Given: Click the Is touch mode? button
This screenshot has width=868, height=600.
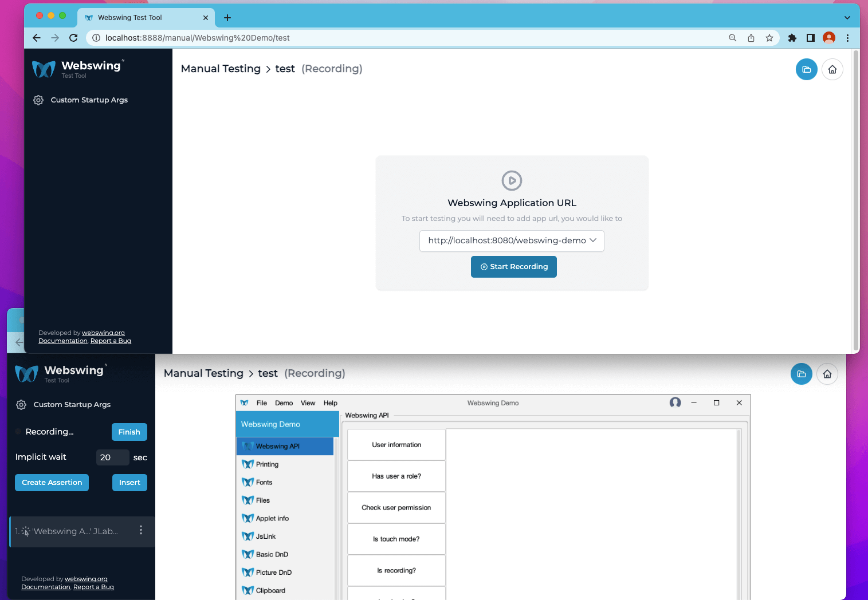Looking at the screenshot, I should pos(396,539).
